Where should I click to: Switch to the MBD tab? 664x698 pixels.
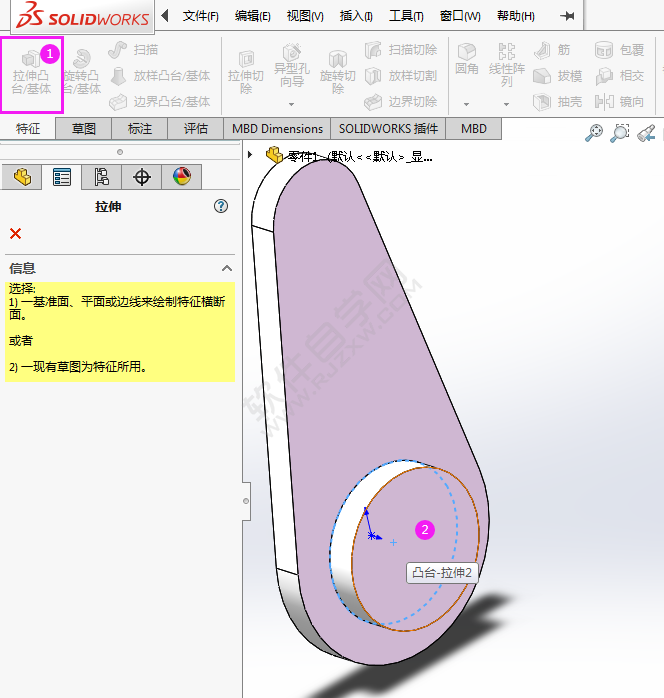474,129
